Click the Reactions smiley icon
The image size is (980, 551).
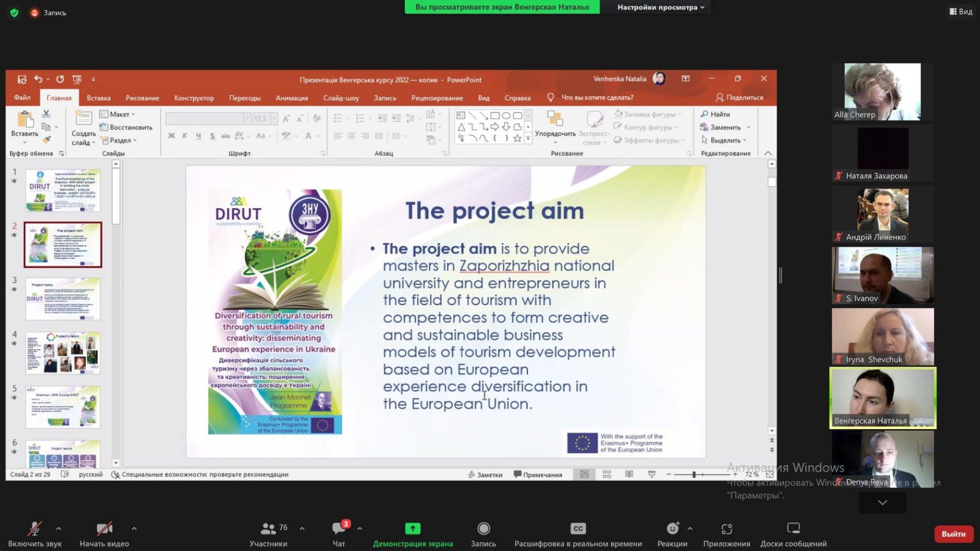point(672,529)
